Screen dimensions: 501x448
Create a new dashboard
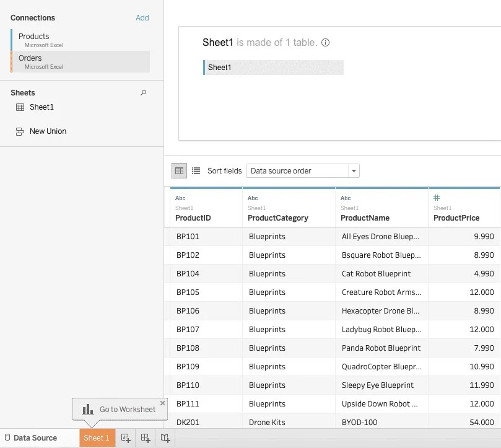145,437
